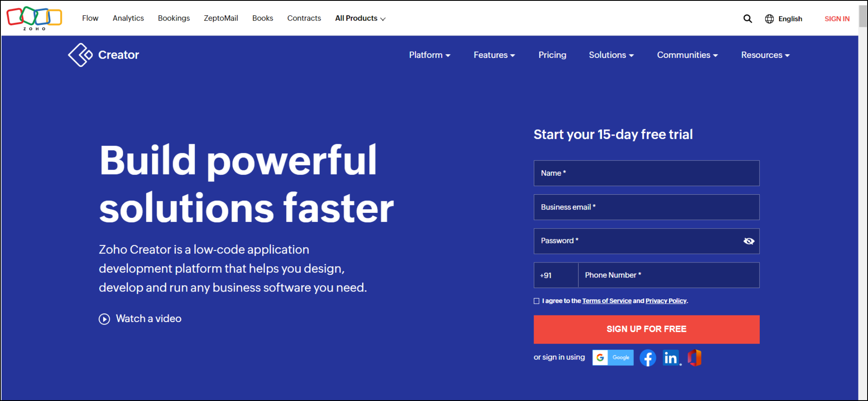The height and width of the screenshot is (401, 868).
Task: Focus the Phone Number input field
Action: (x=669, y=275)
